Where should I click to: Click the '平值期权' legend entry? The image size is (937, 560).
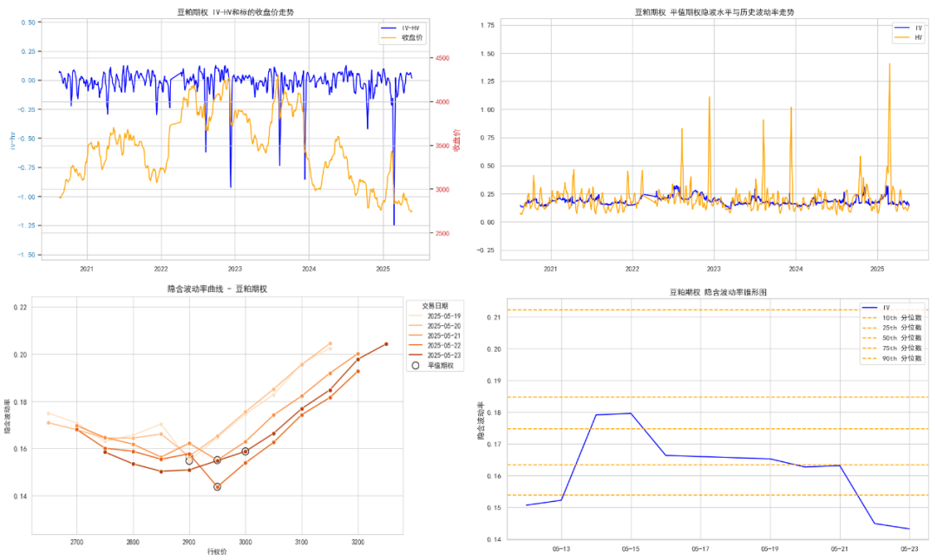[x=433, y=365]
